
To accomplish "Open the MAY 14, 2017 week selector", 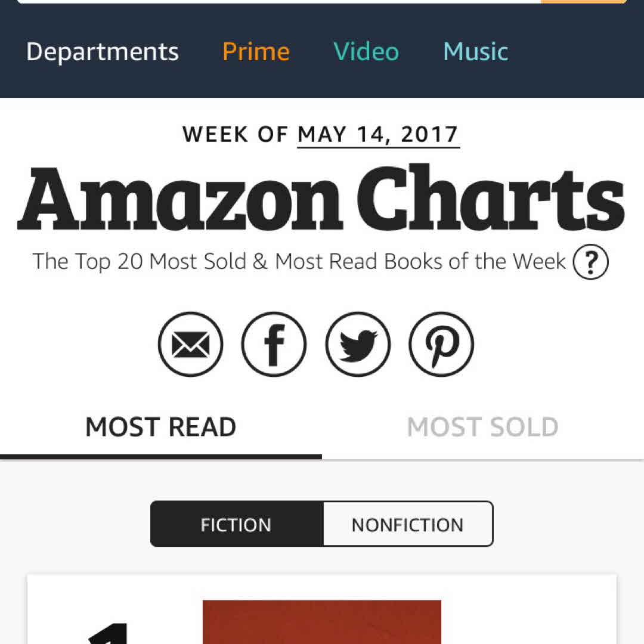I will pos(379,135).
